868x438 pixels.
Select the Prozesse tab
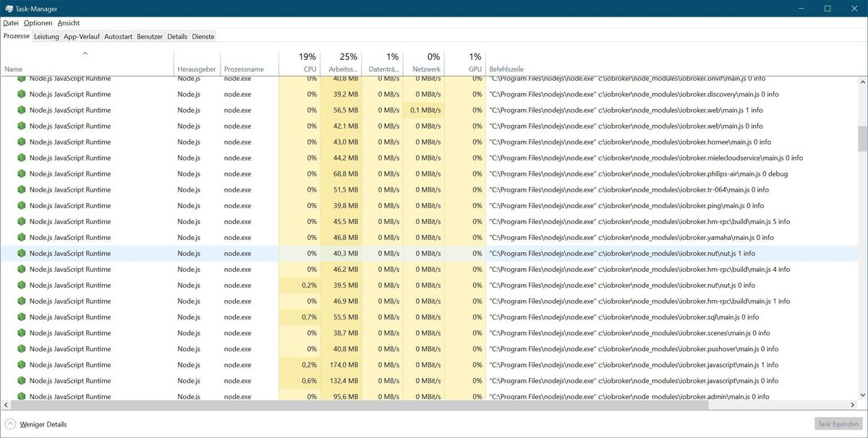click(x=17, y=35)
